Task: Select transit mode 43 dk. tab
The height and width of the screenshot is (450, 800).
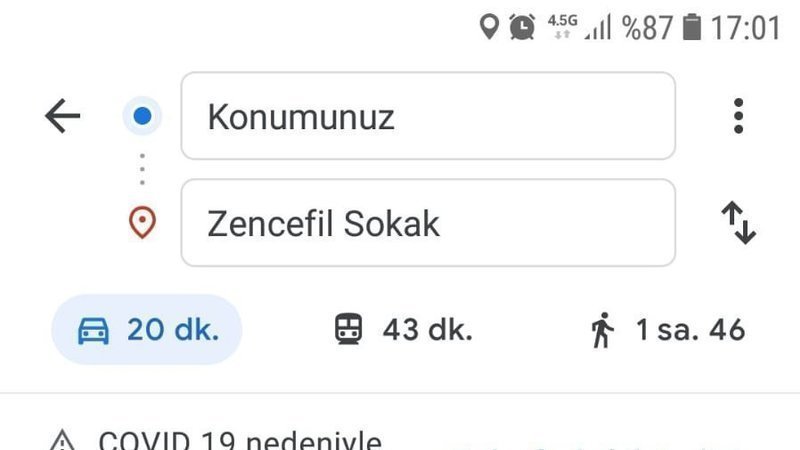Action: coord(404,330)
